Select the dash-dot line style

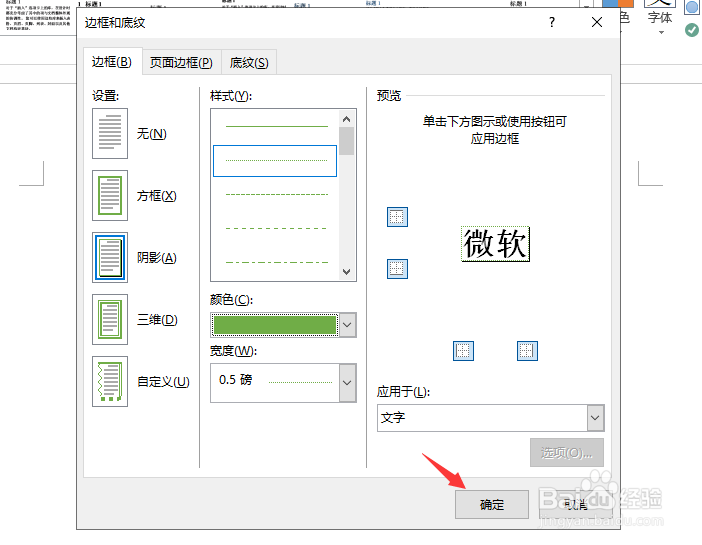click(277, 262)
